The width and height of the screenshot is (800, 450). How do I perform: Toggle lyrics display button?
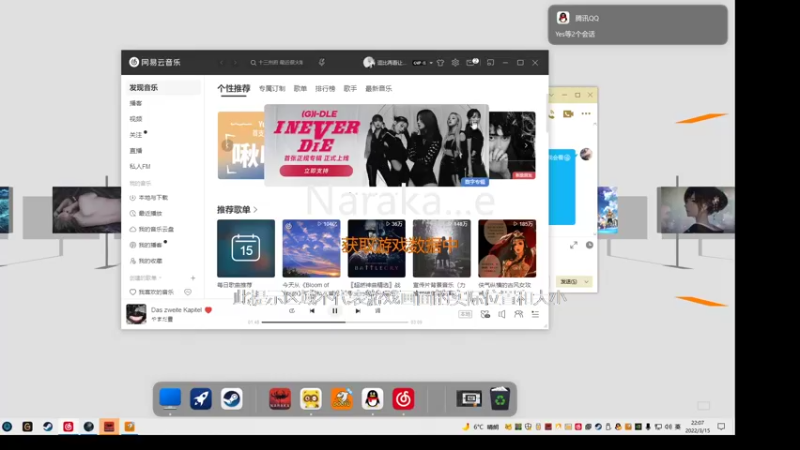pyautogui.click(x=378, y=311)
